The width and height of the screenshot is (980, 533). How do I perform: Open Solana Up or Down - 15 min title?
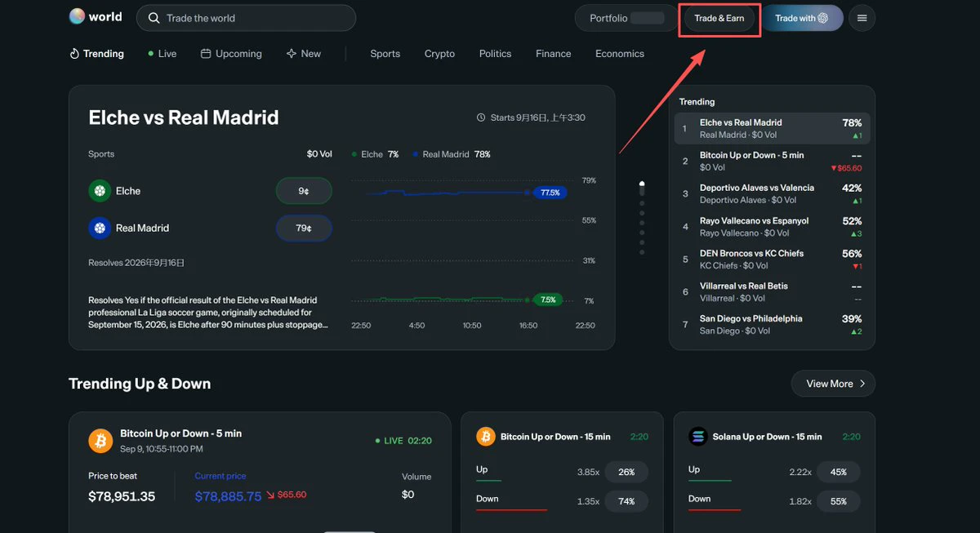[767, 437]
